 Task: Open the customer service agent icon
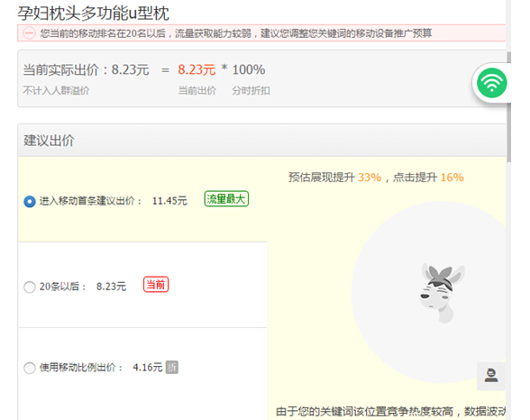pos(490,376)
